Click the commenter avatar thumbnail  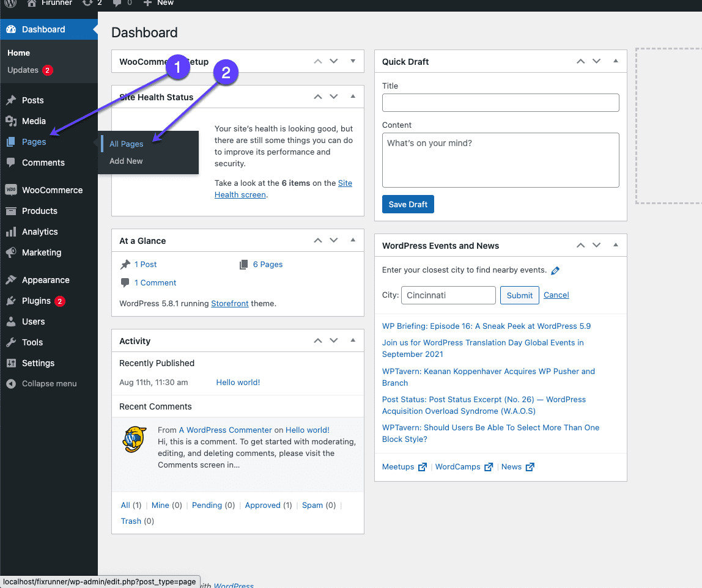pyautogui.click(x=135, y=439)
